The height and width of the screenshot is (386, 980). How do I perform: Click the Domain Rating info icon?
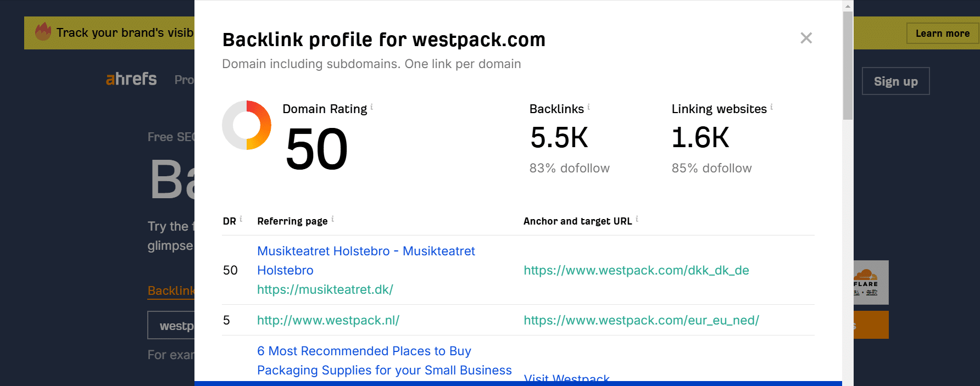[372, 107]
